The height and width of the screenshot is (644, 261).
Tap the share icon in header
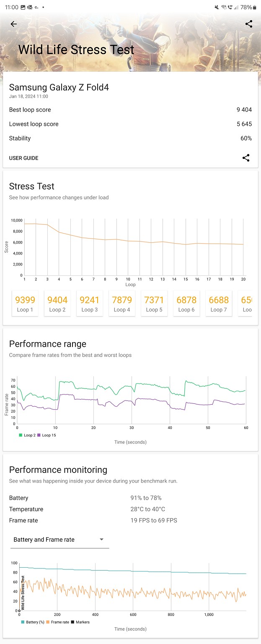click(x=249, y=24)
